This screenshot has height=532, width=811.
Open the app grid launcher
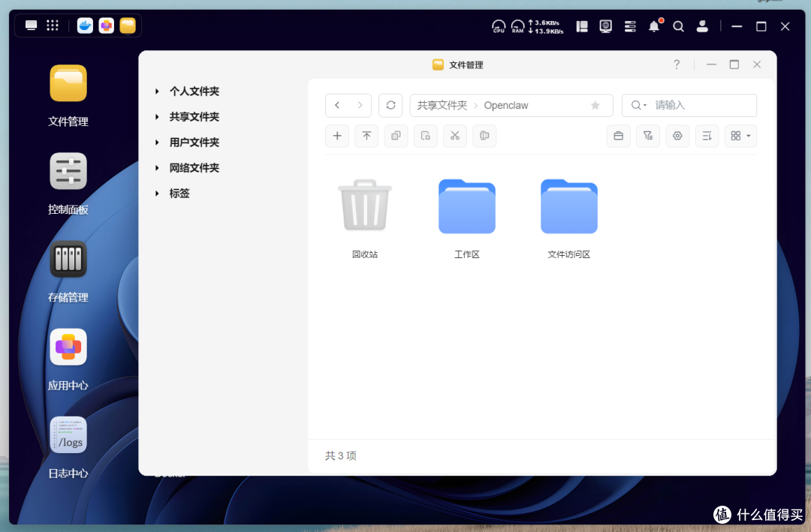(x=53, y=26)
